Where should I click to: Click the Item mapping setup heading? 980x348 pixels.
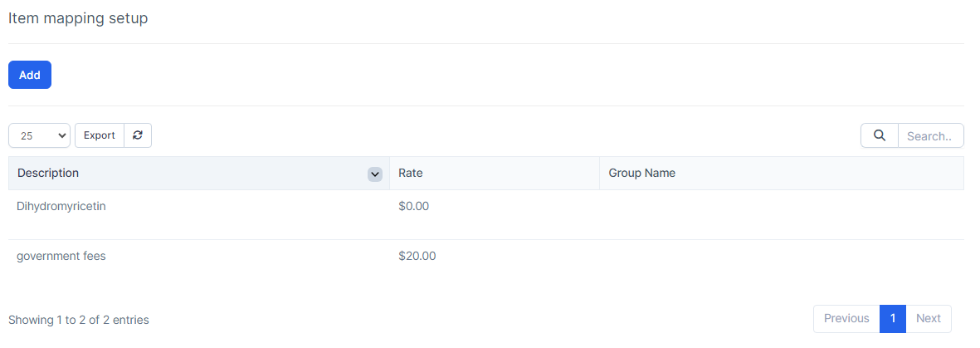tap(78, 17)
